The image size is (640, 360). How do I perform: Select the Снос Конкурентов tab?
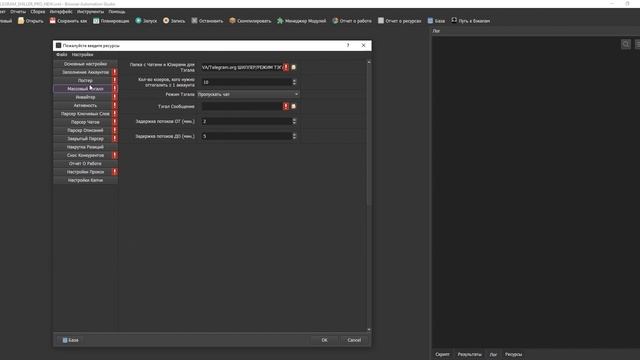pos(85,156)
